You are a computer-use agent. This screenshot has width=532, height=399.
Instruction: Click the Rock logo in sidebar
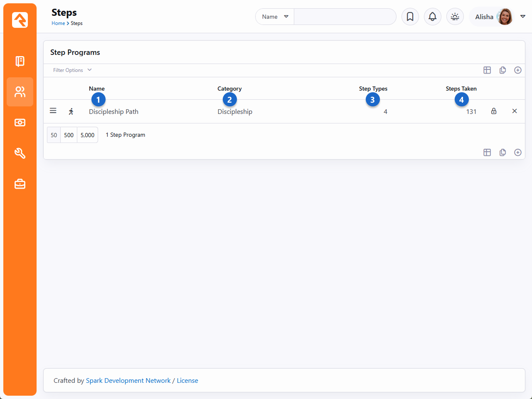click(20, 20)
